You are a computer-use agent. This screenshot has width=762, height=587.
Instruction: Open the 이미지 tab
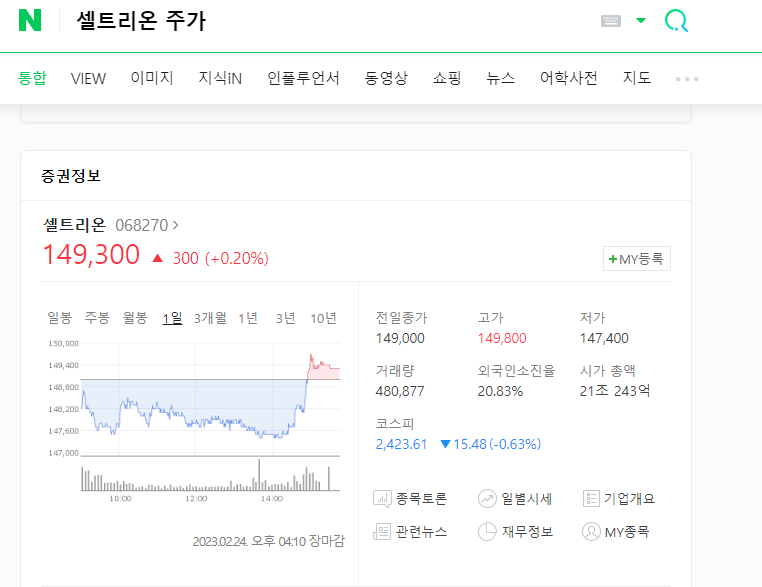152,78
